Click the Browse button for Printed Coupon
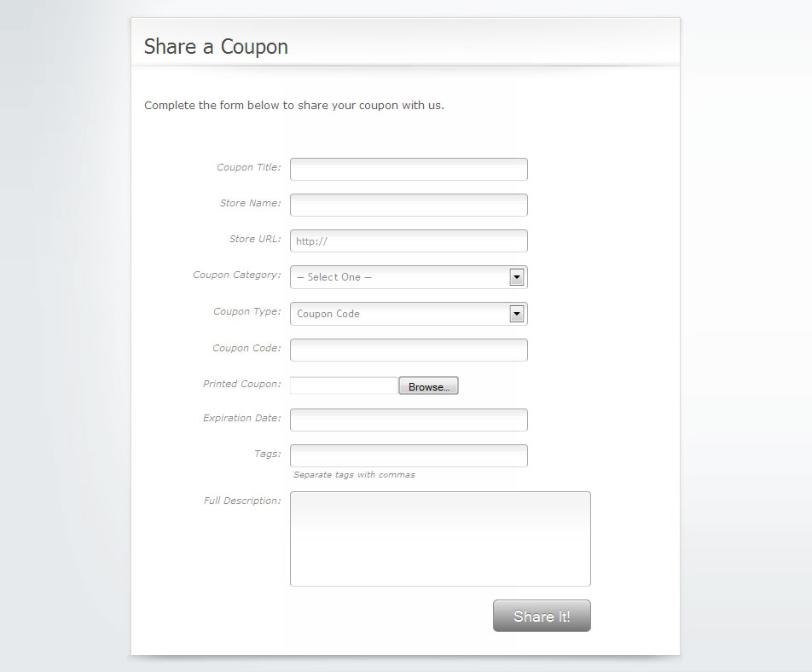The image size is (812, 672). click(428, 385)
